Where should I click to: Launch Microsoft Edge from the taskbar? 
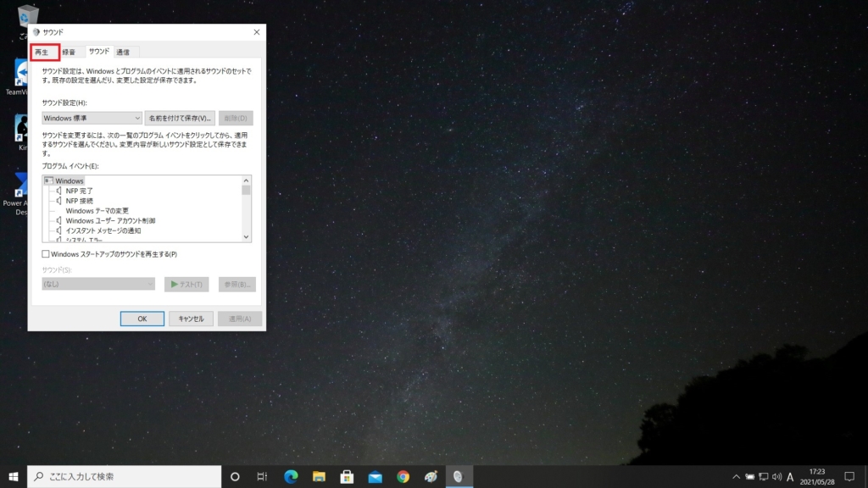[292, 475]
